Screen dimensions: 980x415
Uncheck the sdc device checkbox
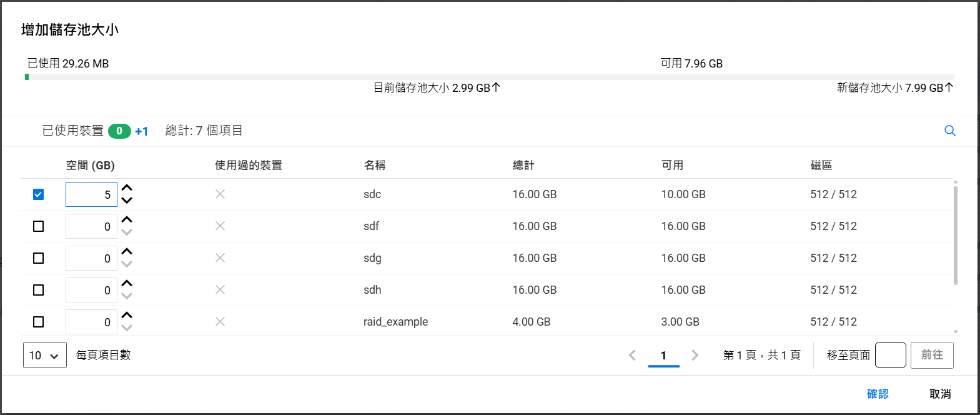[x=38, y=194]
